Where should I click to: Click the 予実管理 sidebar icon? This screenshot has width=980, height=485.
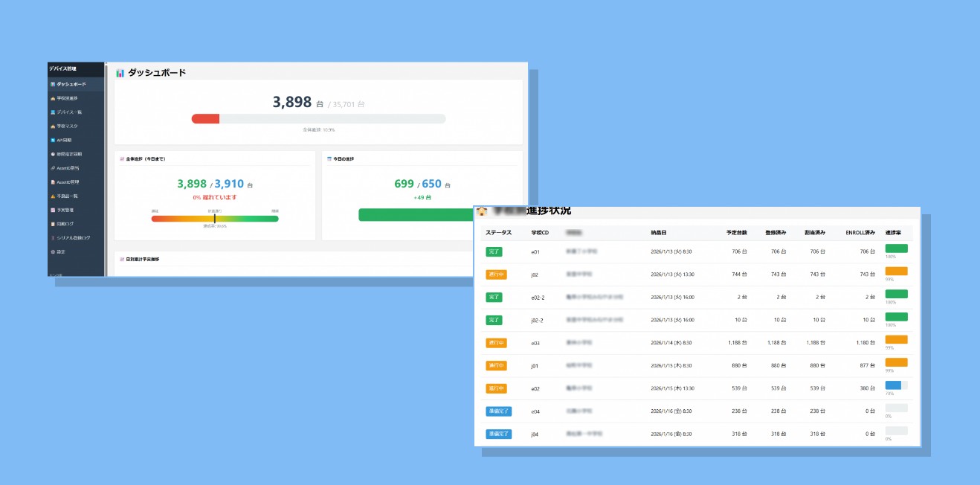(x=53, y=211)
